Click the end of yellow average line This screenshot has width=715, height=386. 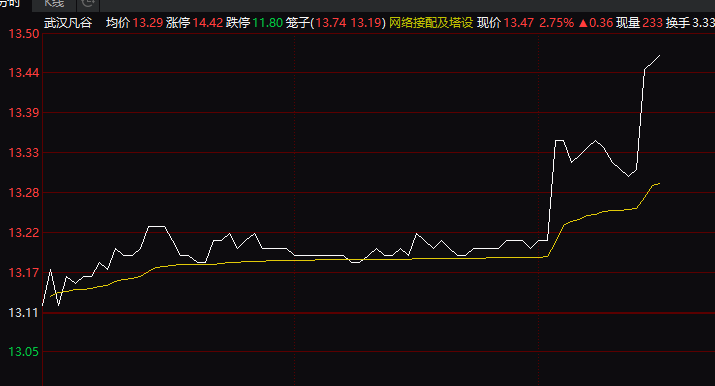point(659,183)
